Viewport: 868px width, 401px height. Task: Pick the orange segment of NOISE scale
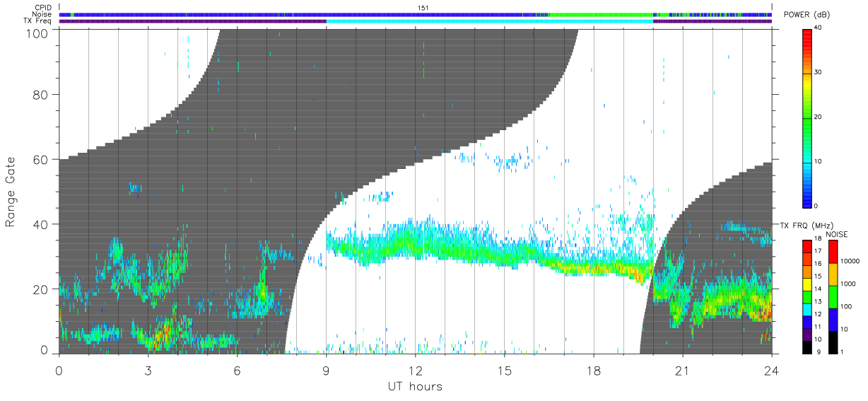tap(834, 274)
